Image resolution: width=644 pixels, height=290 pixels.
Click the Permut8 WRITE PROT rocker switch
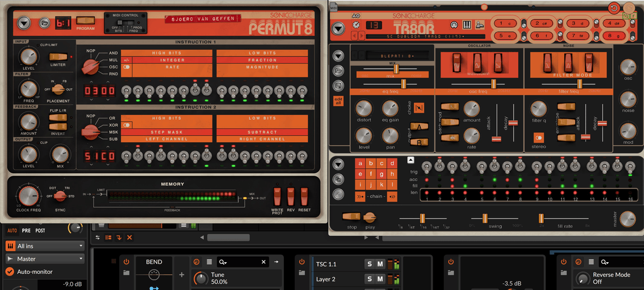click(277, 196)
